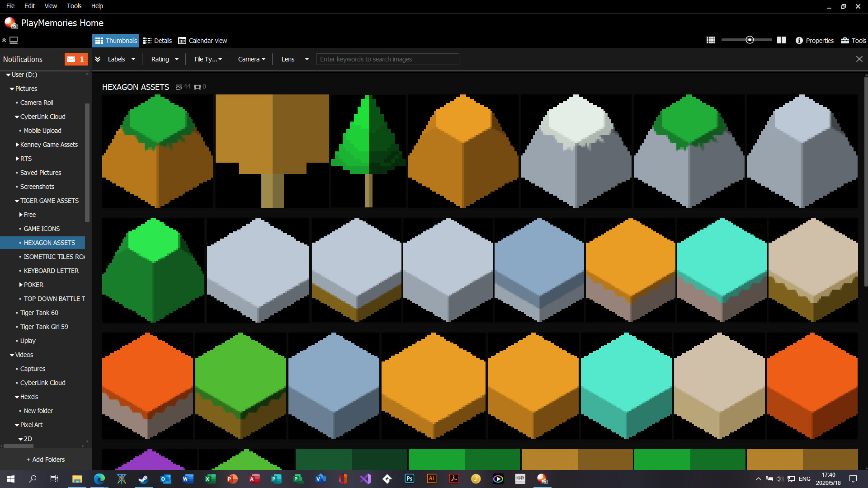Select the small thumbnail grid layout
This screenshot has height=488, width=868.
(710, 40)
